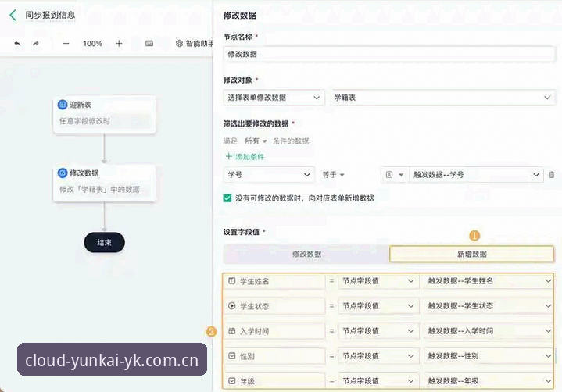562x392 pixels.
Task: Zoom in the canvas with plus
Action: click(x=119, y=44)
